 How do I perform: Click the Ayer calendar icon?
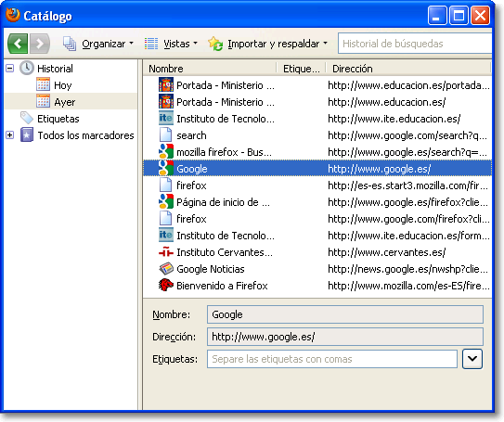pyautogui.click(x=43, y=101)
